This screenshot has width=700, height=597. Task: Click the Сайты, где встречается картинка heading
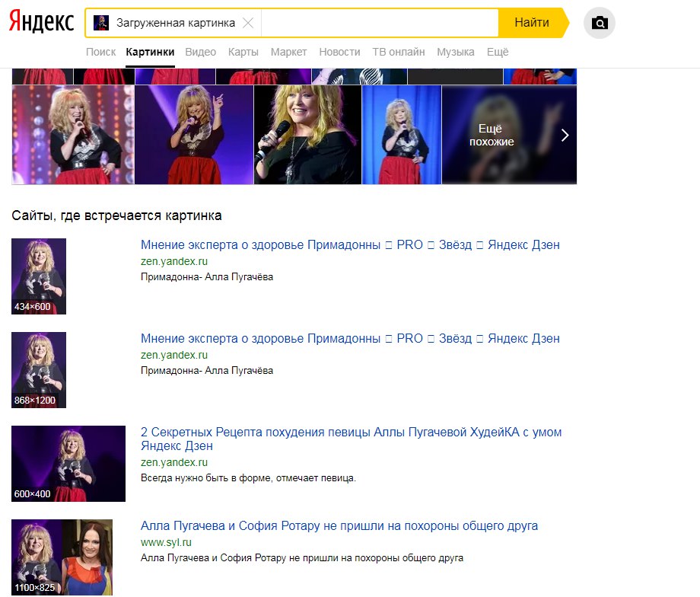point(116,215)
